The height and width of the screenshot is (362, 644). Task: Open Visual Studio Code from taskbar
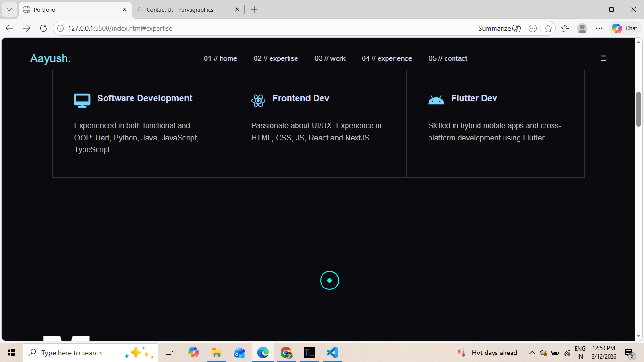332,353
